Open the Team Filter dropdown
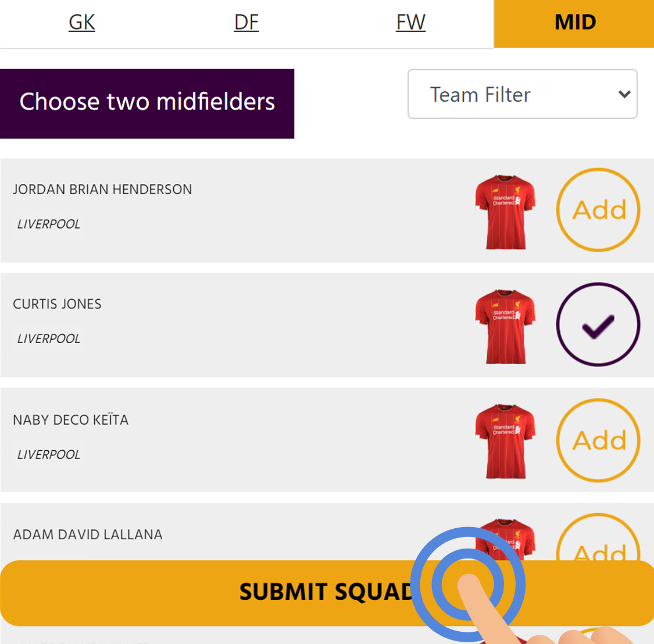Image resolution: width=654 pixels, height=644 pixels. (522, 94)
